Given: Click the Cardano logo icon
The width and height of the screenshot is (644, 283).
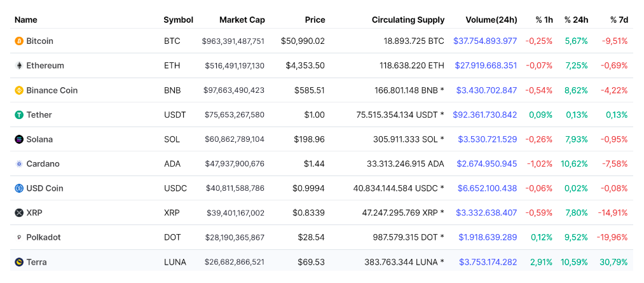Looking at the screenshot, I should tap(19, 164).
